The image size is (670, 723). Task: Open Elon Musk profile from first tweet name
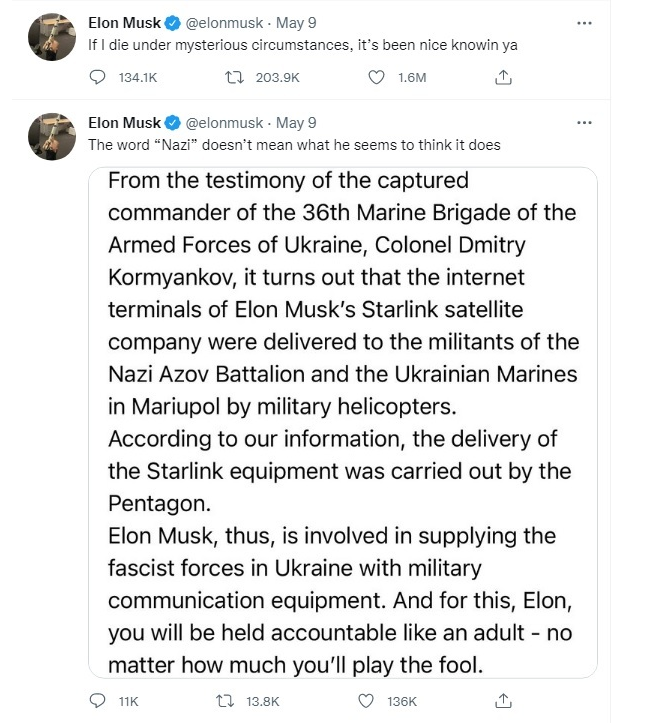pos(124,23)
